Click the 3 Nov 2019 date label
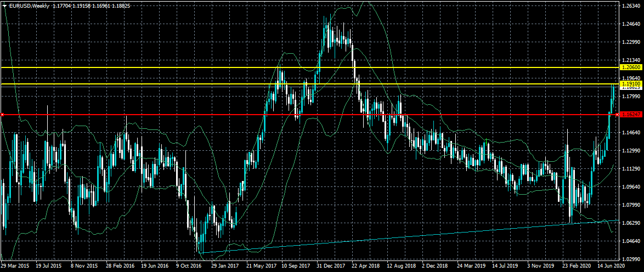Image resolution: width=644 pixels, height=272 pixels. coord(541,267)
